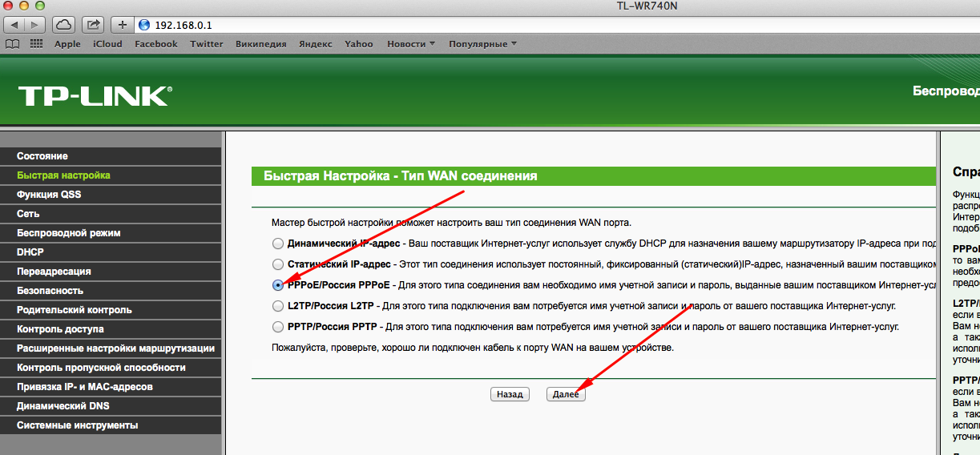
Task: Click the Далее button
Action: click(x=566, y=394)
